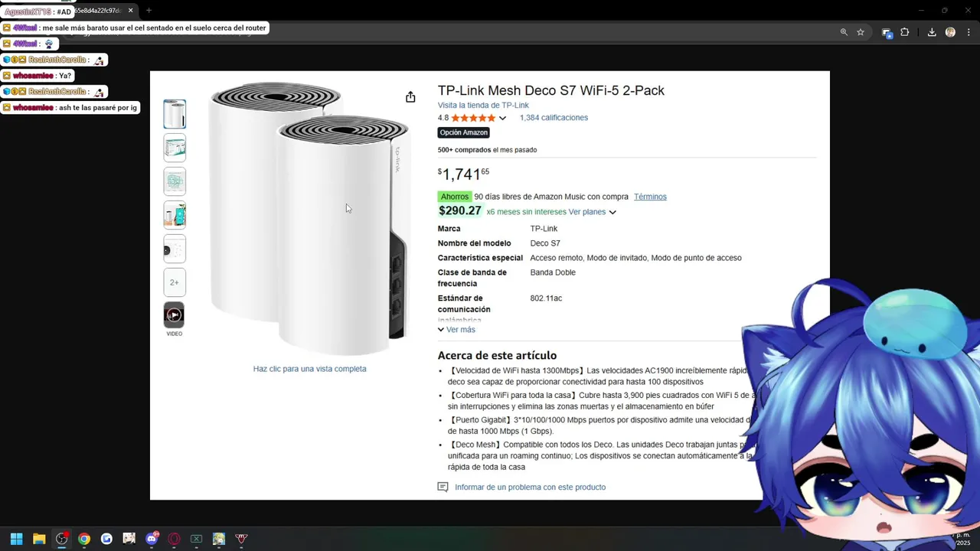Open the Opera browser taskbar icon

coord(174,539)
